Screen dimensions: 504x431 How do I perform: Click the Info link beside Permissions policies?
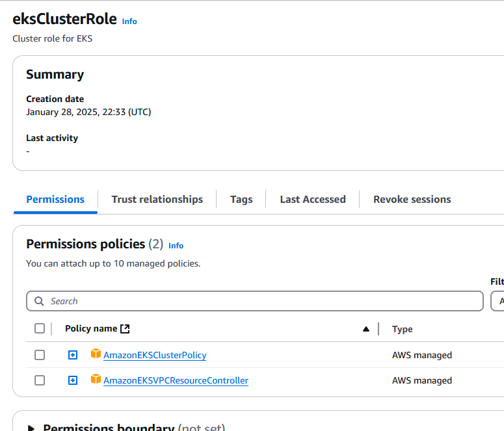pos(176,246)
